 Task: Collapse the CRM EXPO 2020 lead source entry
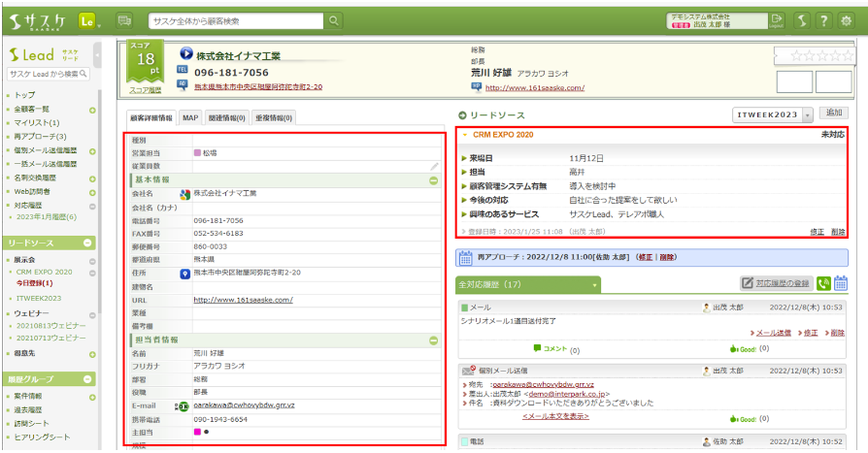pos(465,135)
